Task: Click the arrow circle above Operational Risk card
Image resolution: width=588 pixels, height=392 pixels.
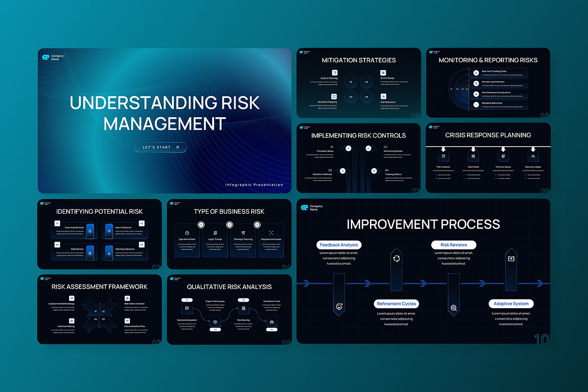Action: pyautogui.click(x=201, y=225)
